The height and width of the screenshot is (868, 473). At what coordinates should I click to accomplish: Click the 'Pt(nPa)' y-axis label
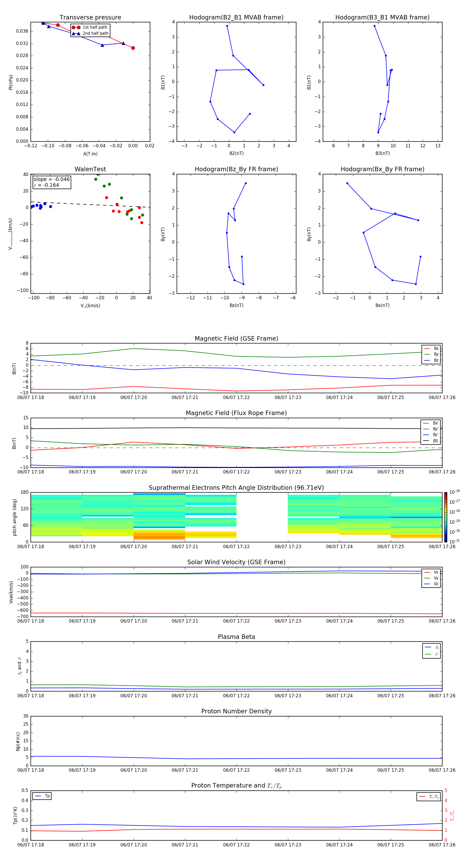pos(11,82)
